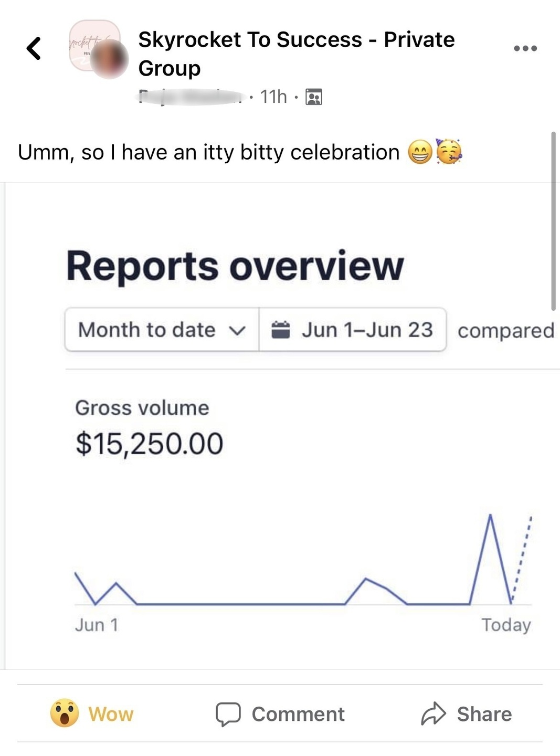The image size is (560, 756).
Task: Click the blurred author name
Action: coord(191,97)
